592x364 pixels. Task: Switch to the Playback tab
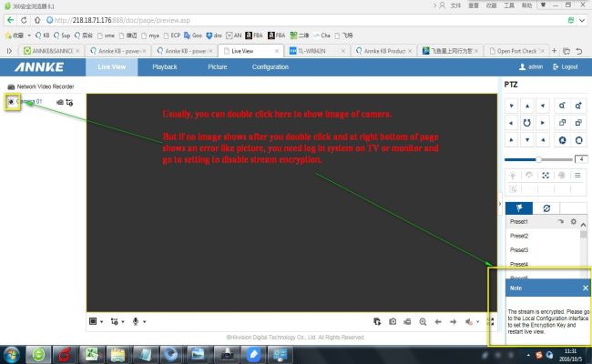pyautogui.click(x=165, y=66)
